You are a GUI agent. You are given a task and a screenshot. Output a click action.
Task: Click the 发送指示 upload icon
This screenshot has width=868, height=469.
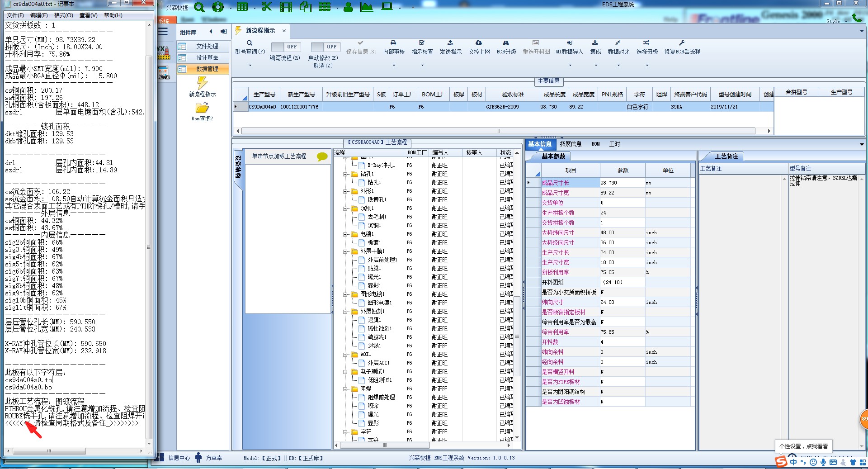pos(450,43)
